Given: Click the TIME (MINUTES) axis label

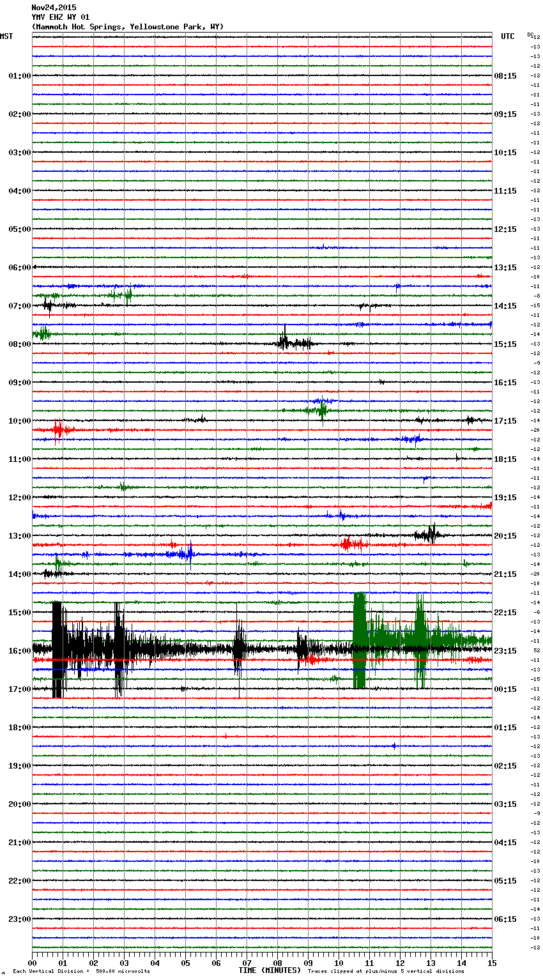Looking at the screenshot, I should 270,970.
